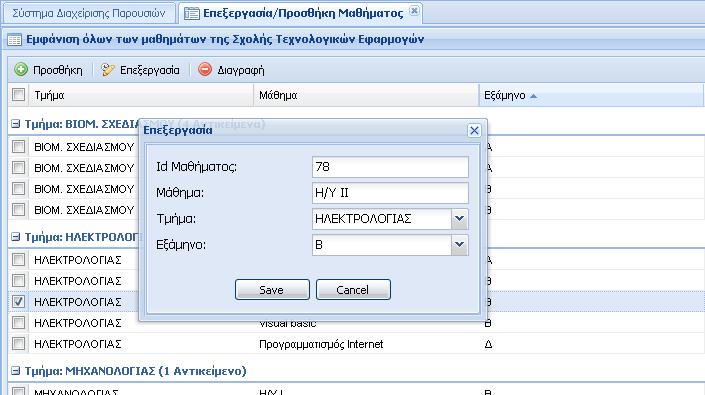Check the first ΒΙΟΜ. ΣΧΕΔΙΑΣΜΟΥ row checkbox
The image size is (705, 395).
18,146
